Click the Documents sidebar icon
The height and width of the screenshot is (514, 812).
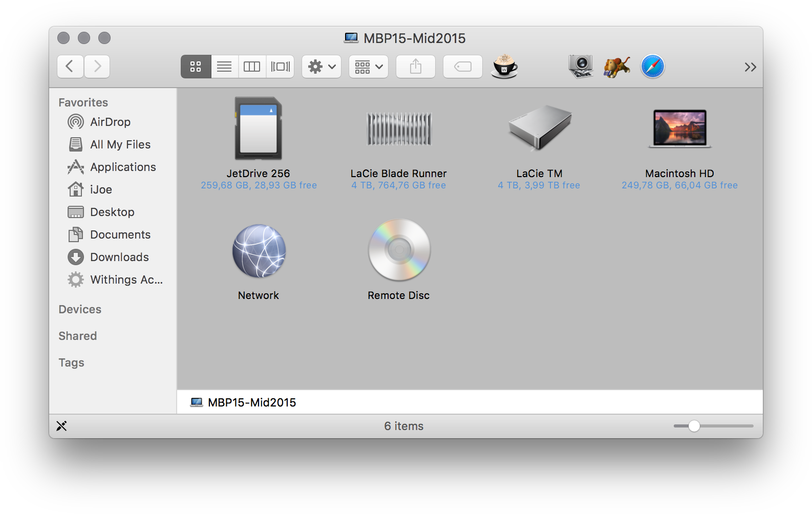click(x=76, y=234)
